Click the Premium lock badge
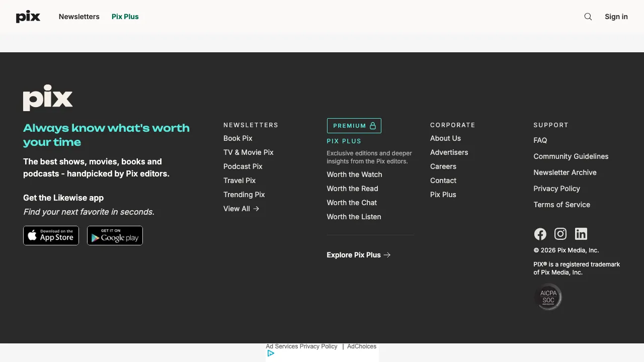 (x=354, y=126)
